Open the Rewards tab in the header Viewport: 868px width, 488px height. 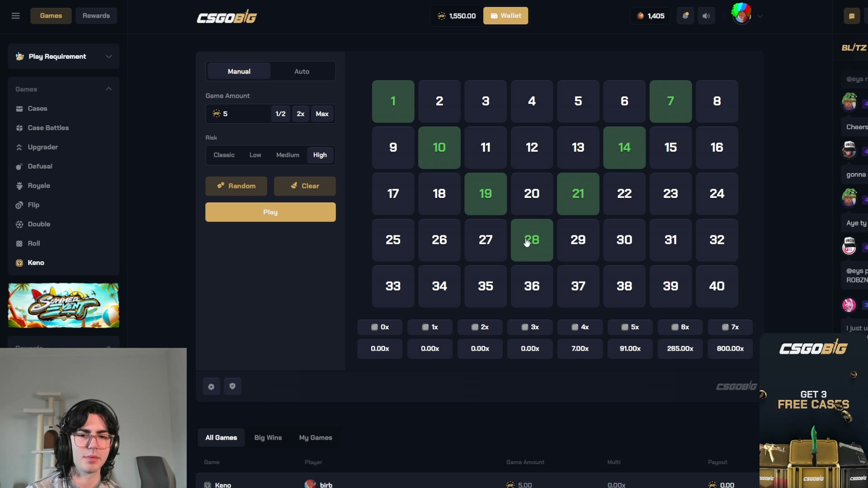pos(96,16)
